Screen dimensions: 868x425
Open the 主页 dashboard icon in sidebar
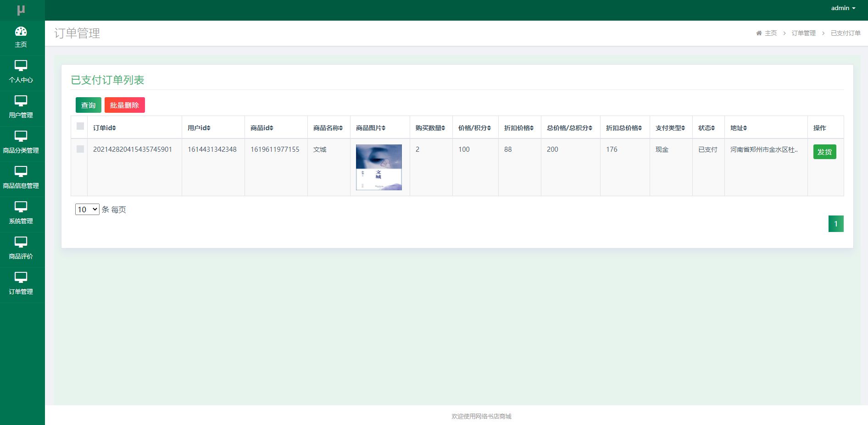click(21, 32)
